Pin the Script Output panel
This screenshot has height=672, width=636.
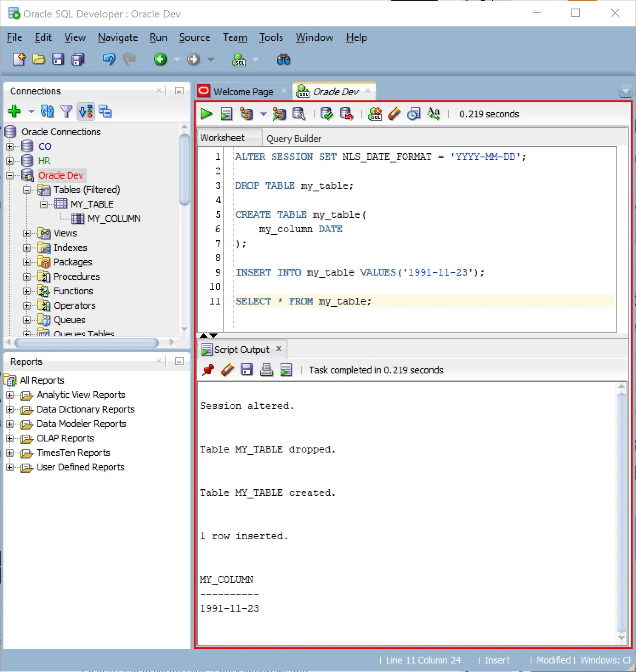click(x=208, y=370)
